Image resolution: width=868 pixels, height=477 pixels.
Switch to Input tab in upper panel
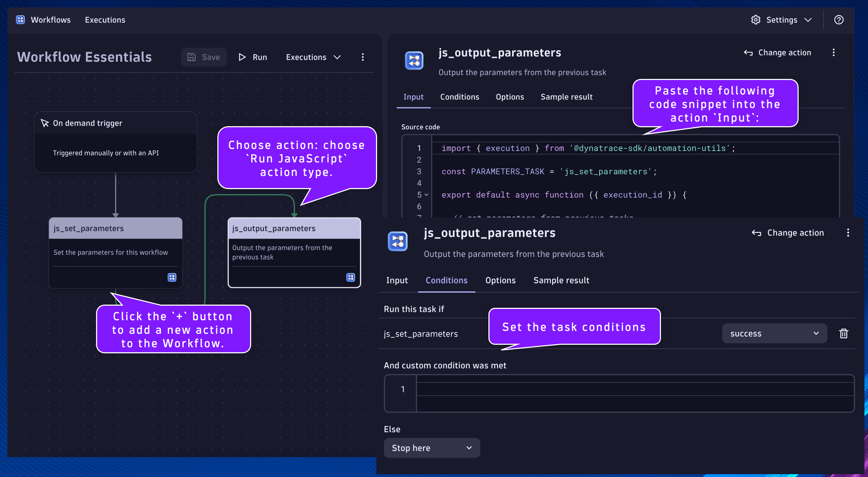click(x=413, y=97)
